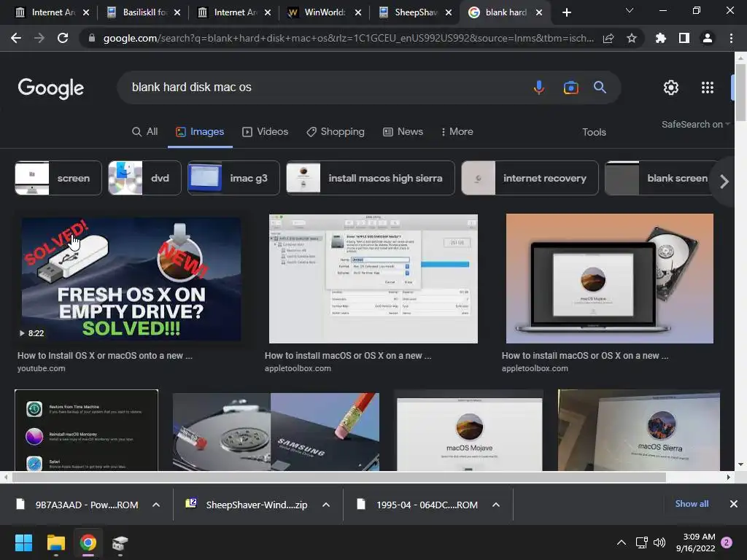This screenshot has height=560, width=747.
Task: Open the Chrome three-dot menu
Action: [x=731, y=38]
